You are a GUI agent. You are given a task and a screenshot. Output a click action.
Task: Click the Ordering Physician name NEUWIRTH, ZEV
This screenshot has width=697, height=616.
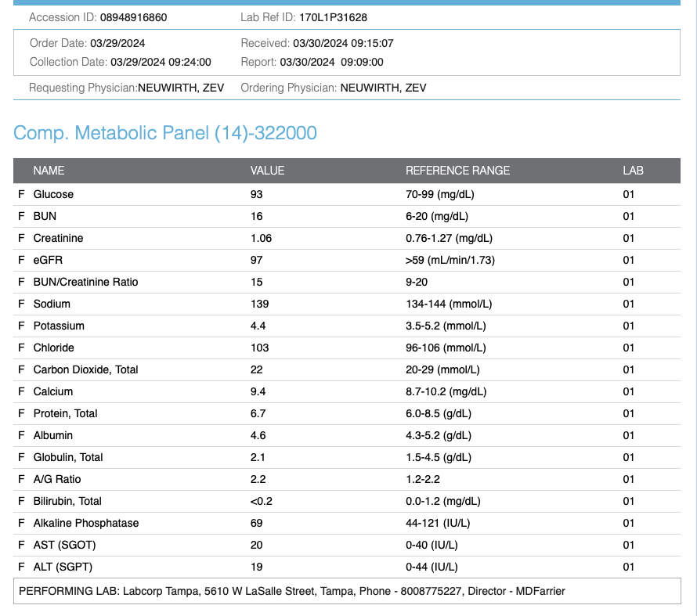click(383, 88)
